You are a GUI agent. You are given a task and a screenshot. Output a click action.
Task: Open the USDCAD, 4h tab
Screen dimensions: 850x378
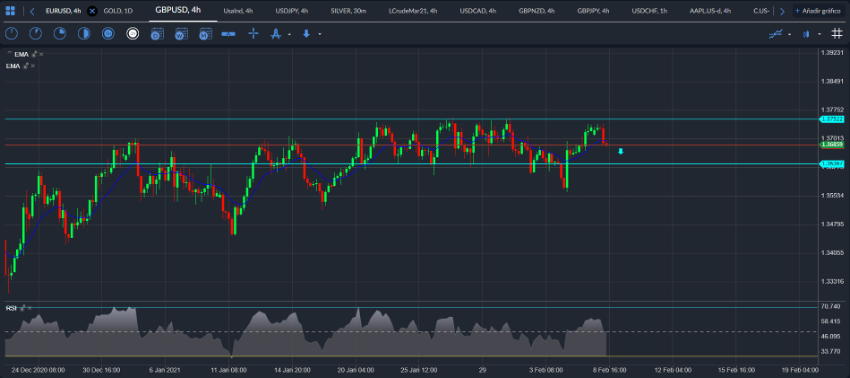pyautogui.click(x=478, y=11)
